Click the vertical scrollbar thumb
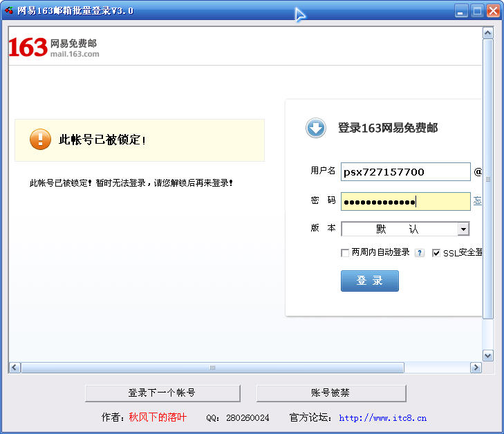Screen dimensions: 504x434 [x=488, y=179]
